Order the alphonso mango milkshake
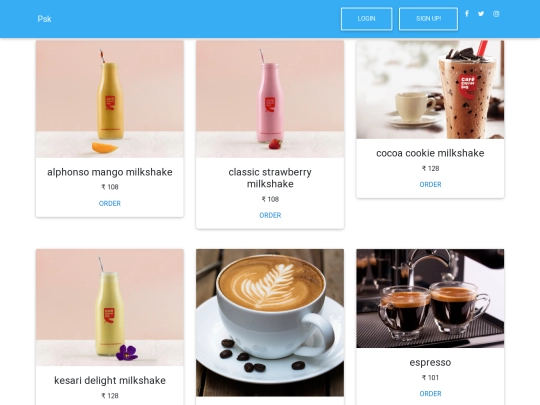The width and height of the screenshot is (540, 405). [110, 204]
